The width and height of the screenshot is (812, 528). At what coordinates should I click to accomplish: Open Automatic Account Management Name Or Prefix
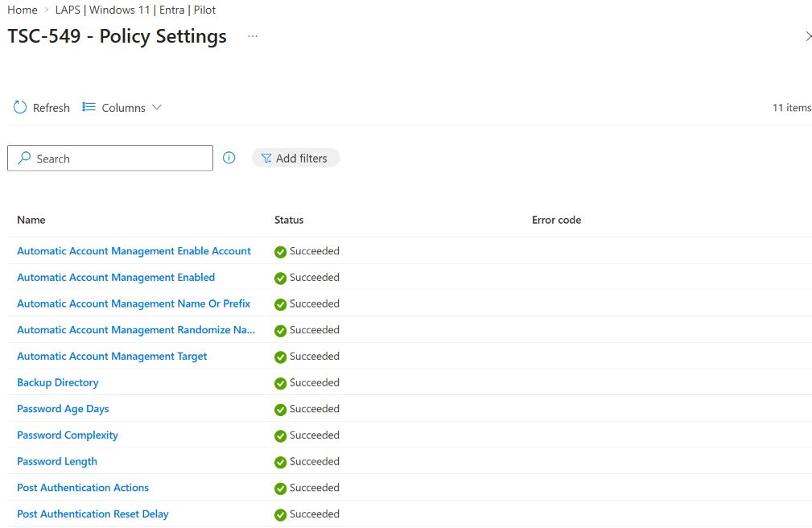tap(134, 303)
